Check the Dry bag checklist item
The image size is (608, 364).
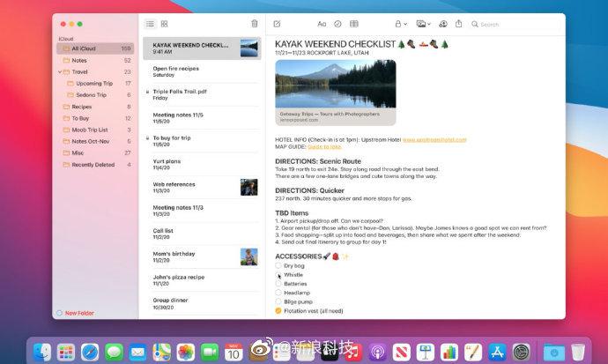tap(278, 265)
